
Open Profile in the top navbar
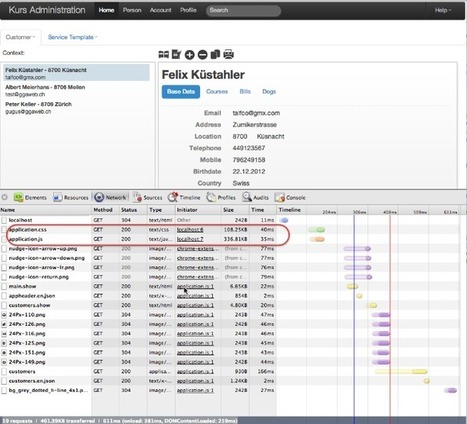point(188,10)
